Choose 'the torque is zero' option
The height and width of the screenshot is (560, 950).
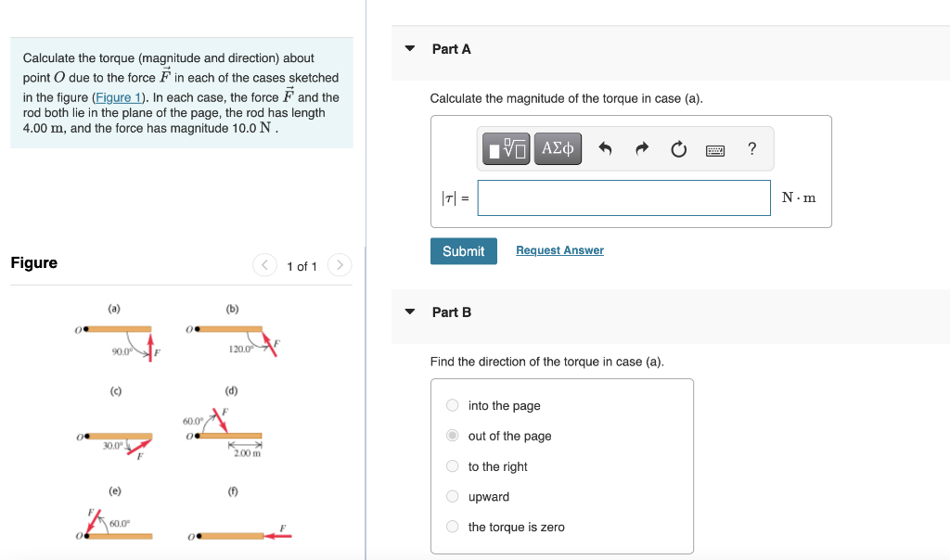452,526
